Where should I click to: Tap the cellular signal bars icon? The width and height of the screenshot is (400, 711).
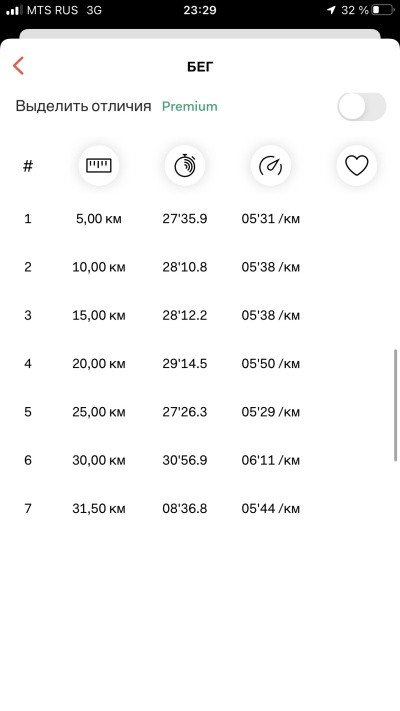[14, 10]
